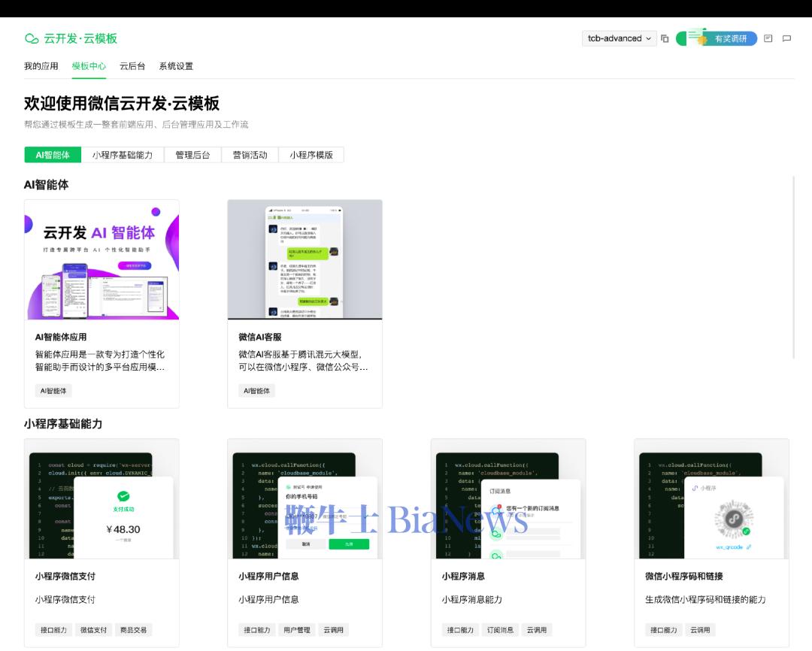
Task: Click the 小程序消息能力 description text
Action: (x=471, y=600)
